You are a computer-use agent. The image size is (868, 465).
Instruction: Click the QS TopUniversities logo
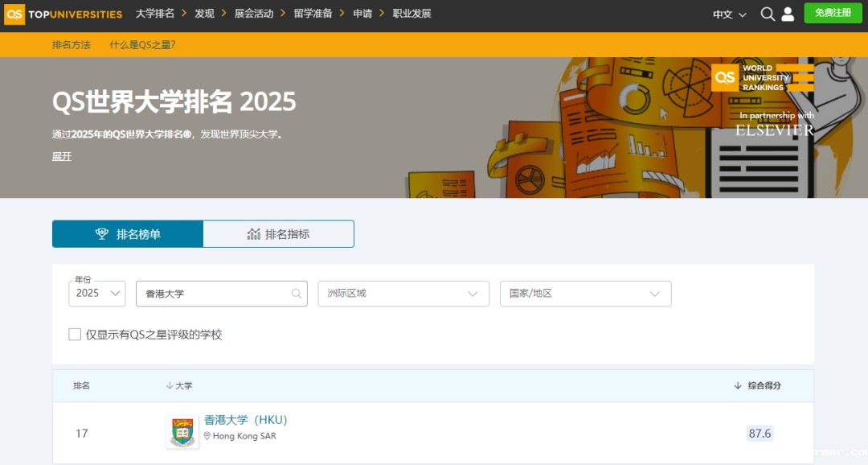(x=63, y=14)
